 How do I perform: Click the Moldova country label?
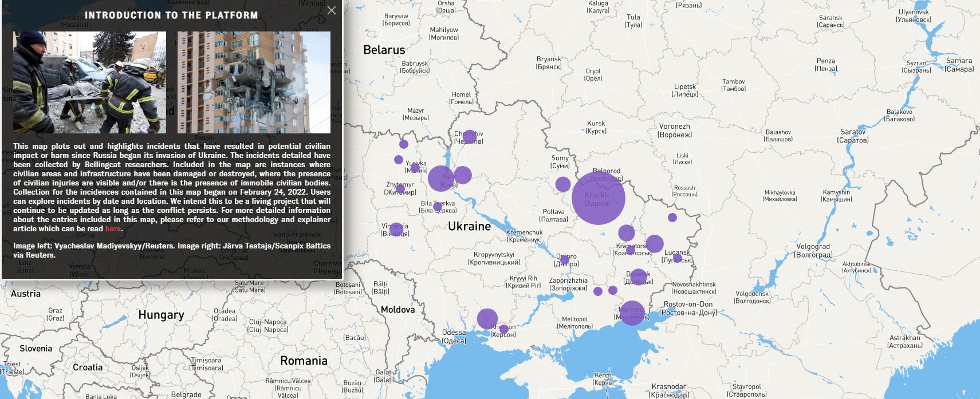(x=397, y=310)
